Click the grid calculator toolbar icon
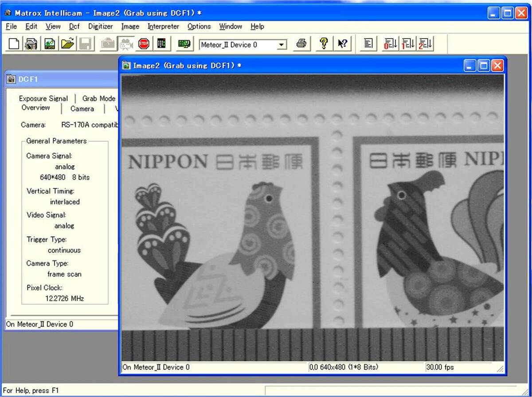 [x=161, y=43]
